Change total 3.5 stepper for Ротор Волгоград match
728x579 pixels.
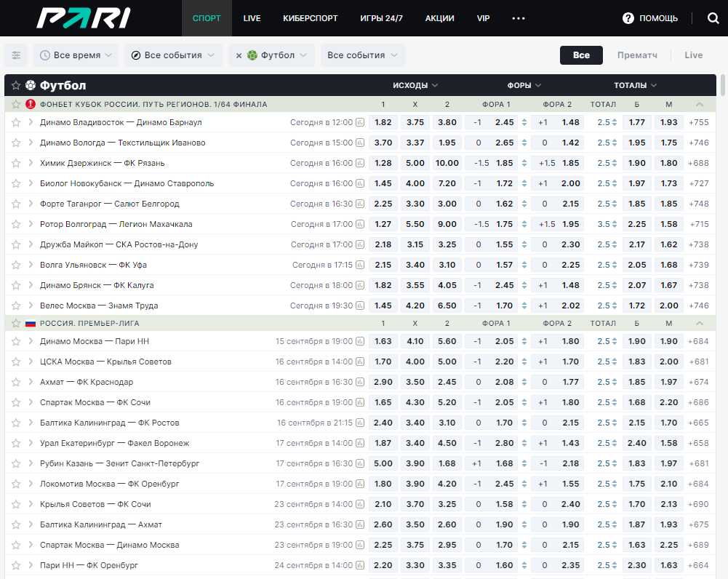click(615, 224)
